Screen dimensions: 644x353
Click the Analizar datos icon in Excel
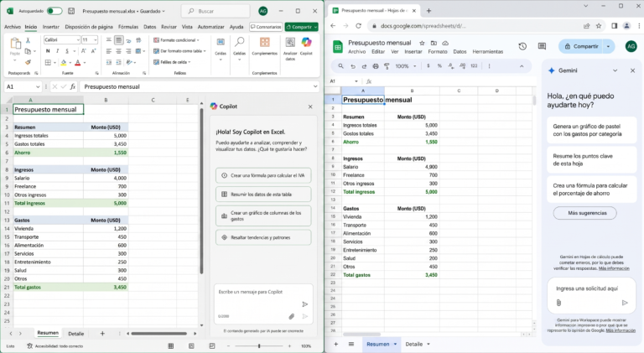point(290,43)
